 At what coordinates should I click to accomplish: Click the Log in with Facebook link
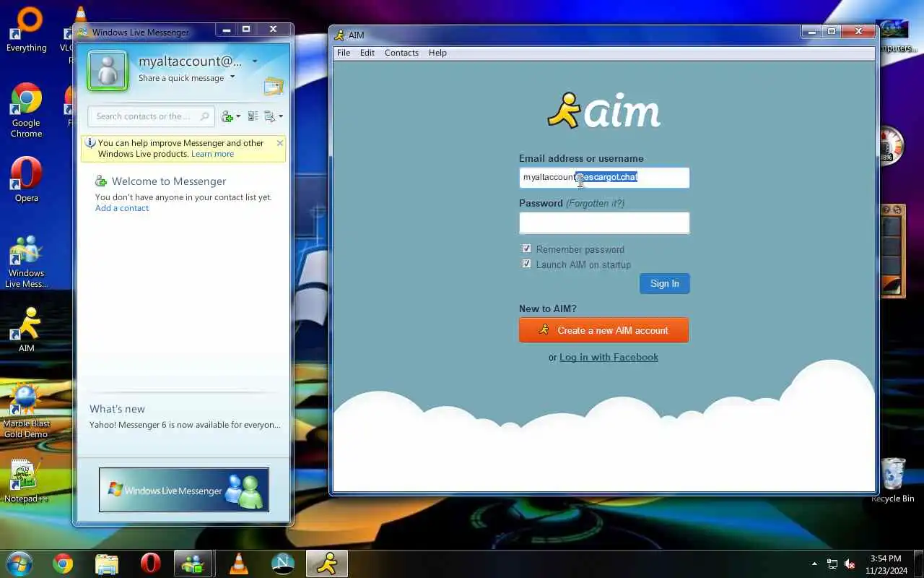pos(609,358)
